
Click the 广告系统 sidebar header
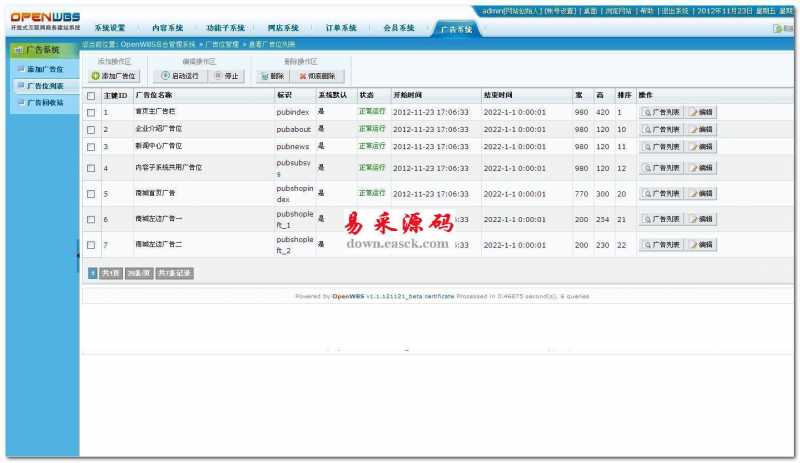(44, 50)
